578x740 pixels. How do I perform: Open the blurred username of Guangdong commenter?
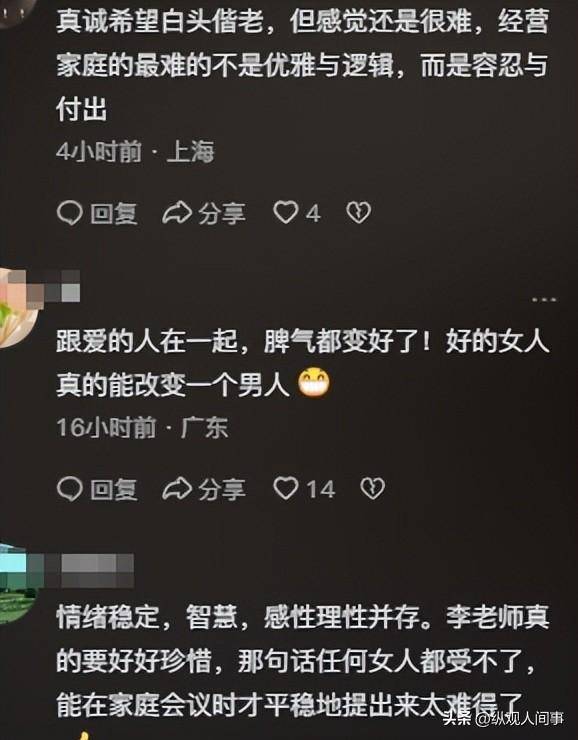point(62,286)
